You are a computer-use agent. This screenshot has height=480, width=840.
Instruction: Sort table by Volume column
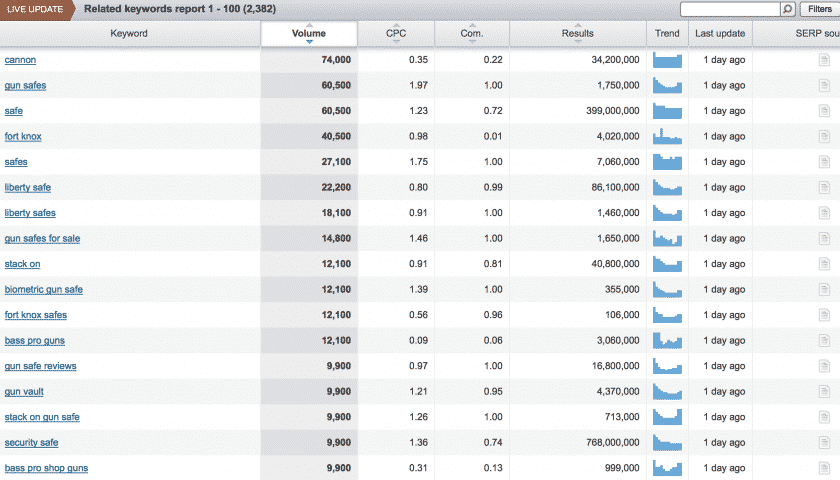click(x=309, y=34)
